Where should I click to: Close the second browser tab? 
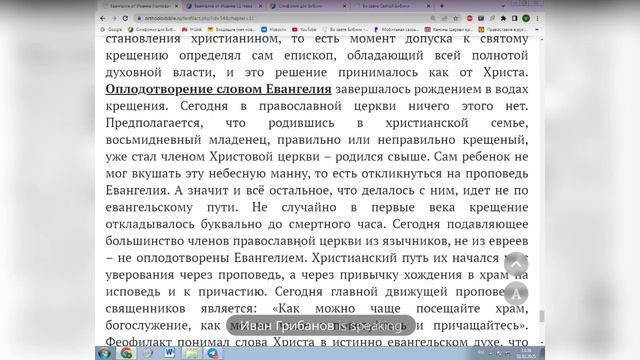(x=260, y=6)
